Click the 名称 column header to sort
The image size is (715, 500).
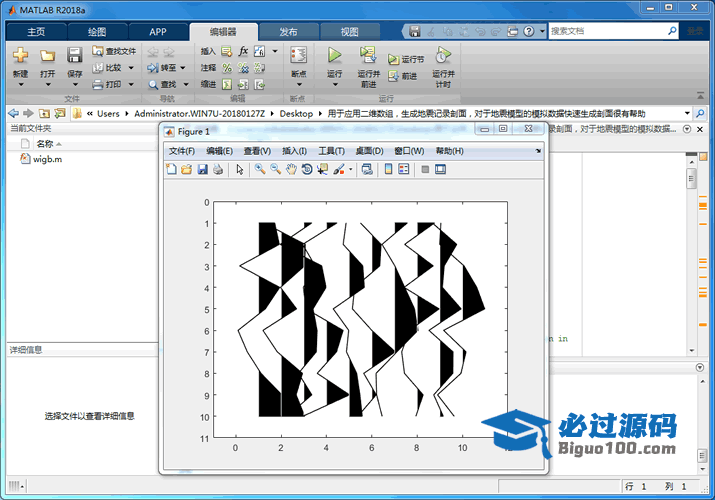45,144
